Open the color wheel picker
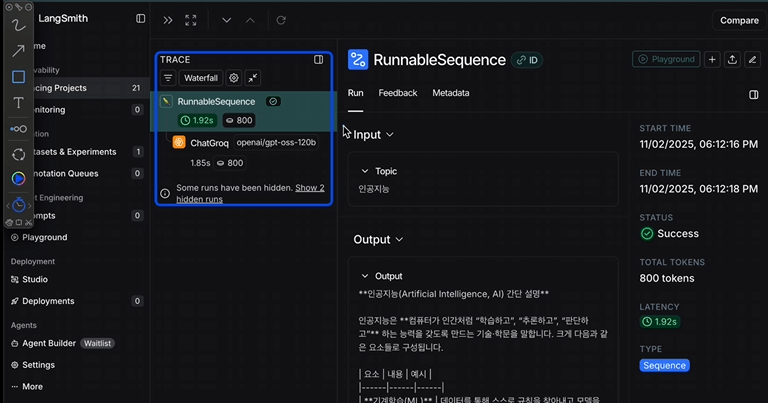Image resolution: width=768 pixels, height=403 pixels. pos(18,179)
